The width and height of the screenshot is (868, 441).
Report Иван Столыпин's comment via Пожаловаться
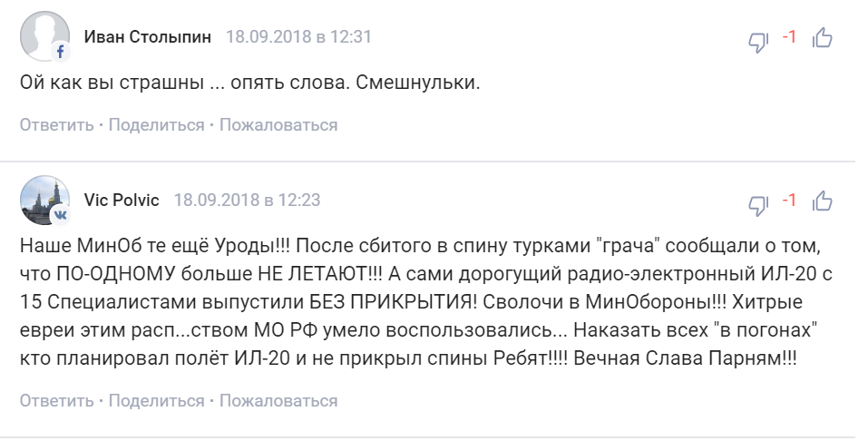pos(278,125)
